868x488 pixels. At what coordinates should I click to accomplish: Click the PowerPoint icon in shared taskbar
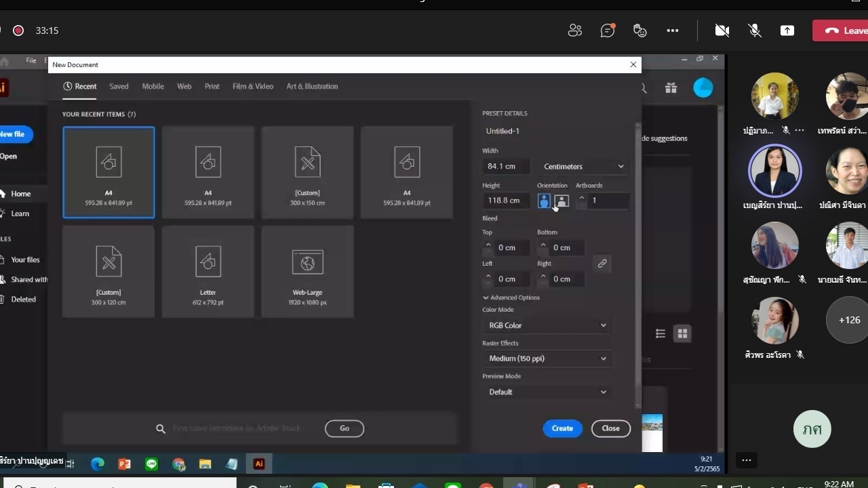(124, 464)
